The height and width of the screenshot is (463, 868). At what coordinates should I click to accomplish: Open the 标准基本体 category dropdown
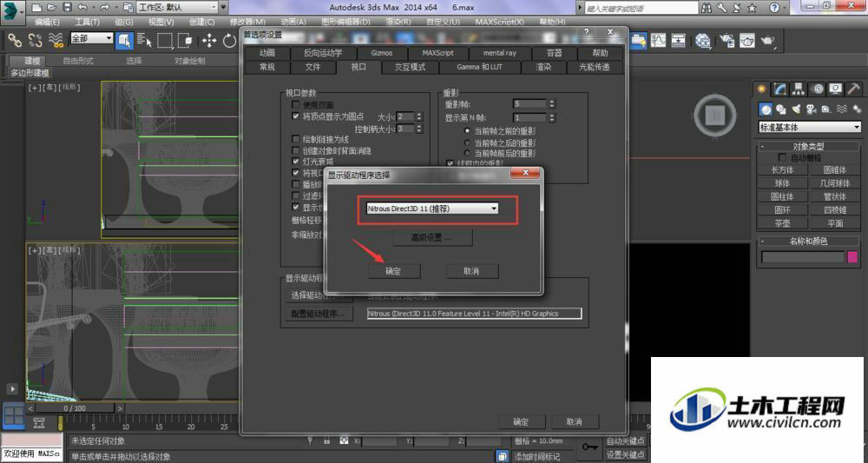809,128
